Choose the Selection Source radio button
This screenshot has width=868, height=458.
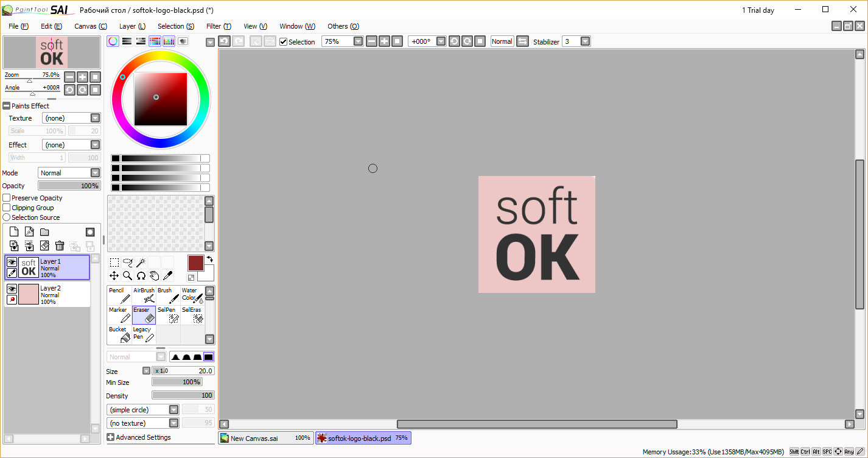coord(7,217)
